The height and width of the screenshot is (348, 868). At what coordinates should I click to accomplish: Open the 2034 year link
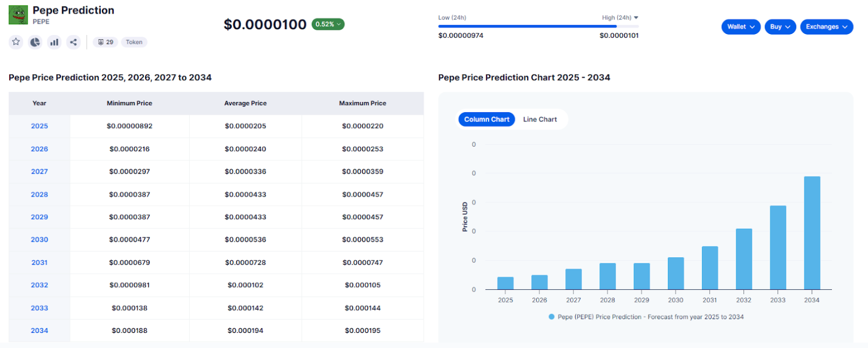coord(39,331)
